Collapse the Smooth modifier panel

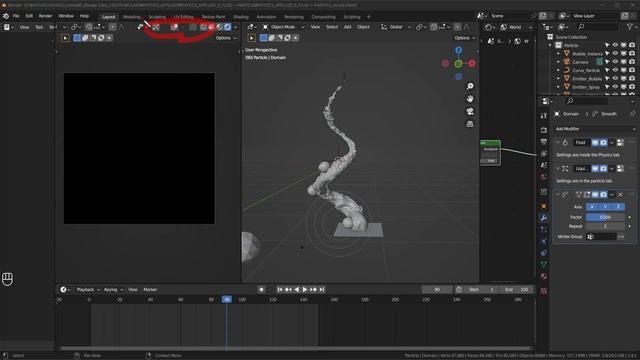tap(558, 195)
